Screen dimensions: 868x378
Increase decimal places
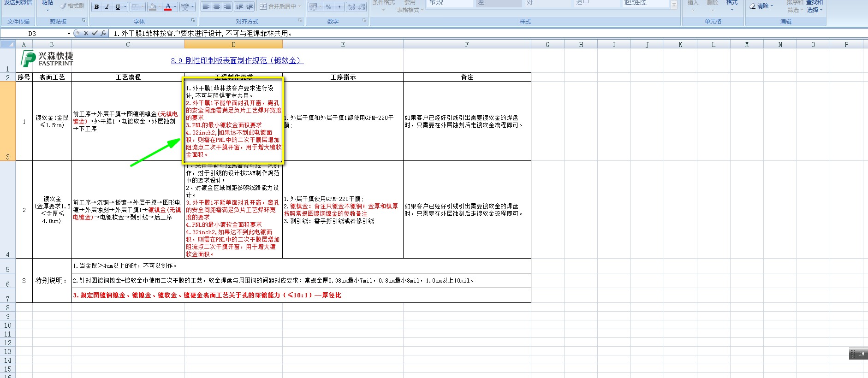coord(351,7)
